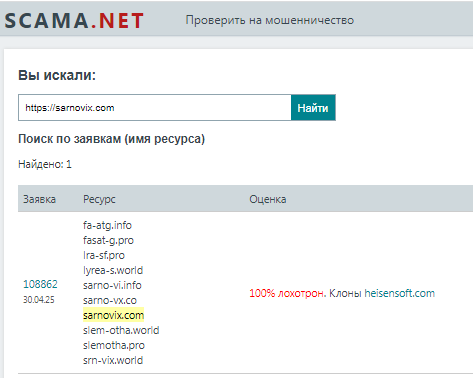Click the Заявка column header

pyautogui.click(x=39, y=199)
